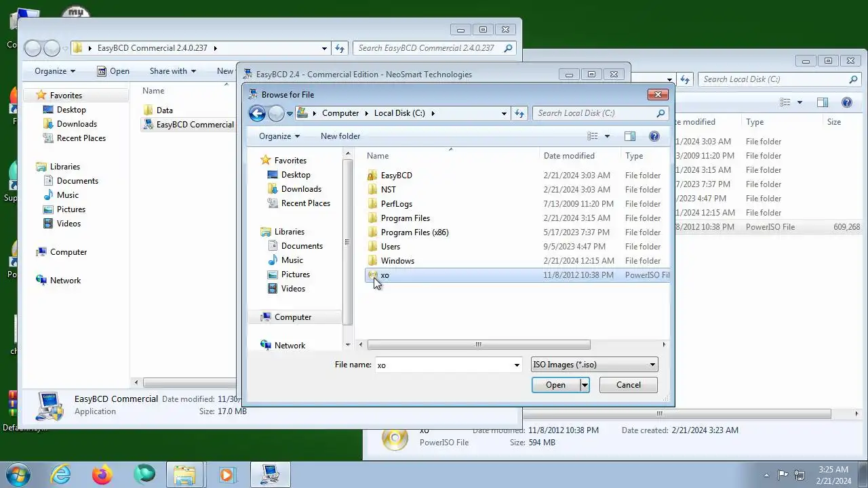
Task: Open the Open button split arrow
Action: (585, 385)
